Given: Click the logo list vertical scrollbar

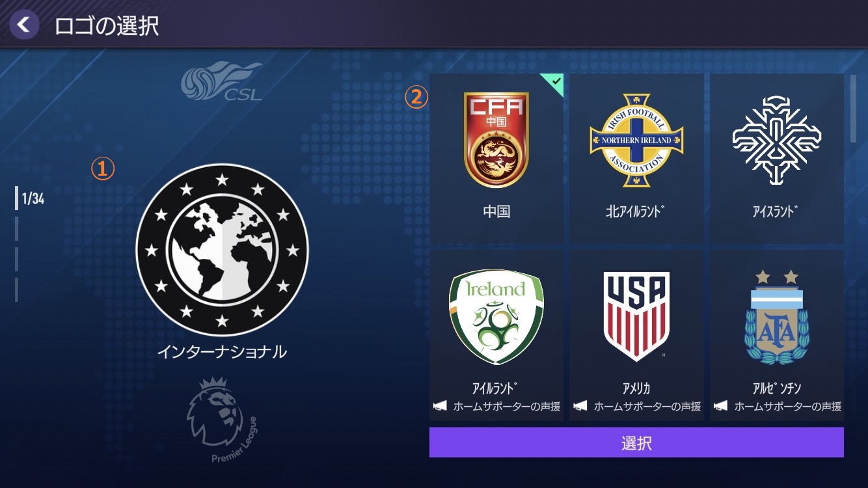Looking at the screenshot, I should click(x=854, y=109).
